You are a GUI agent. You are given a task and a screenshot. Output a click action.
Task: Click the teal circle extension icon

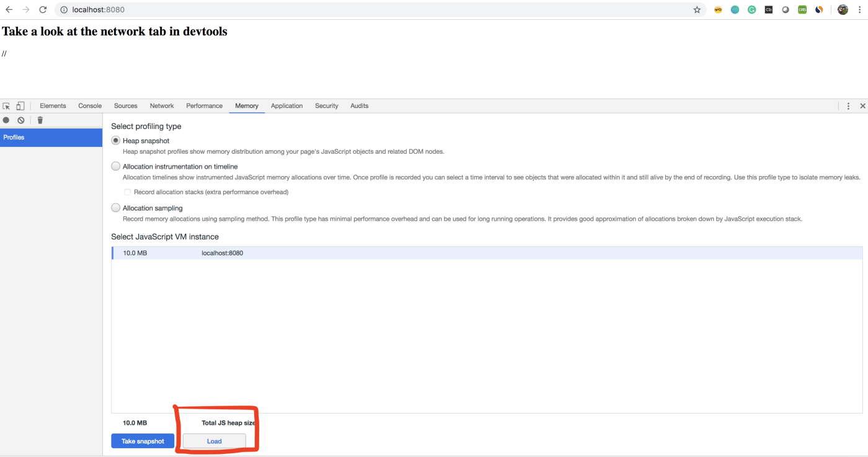(x=735, y=10)
